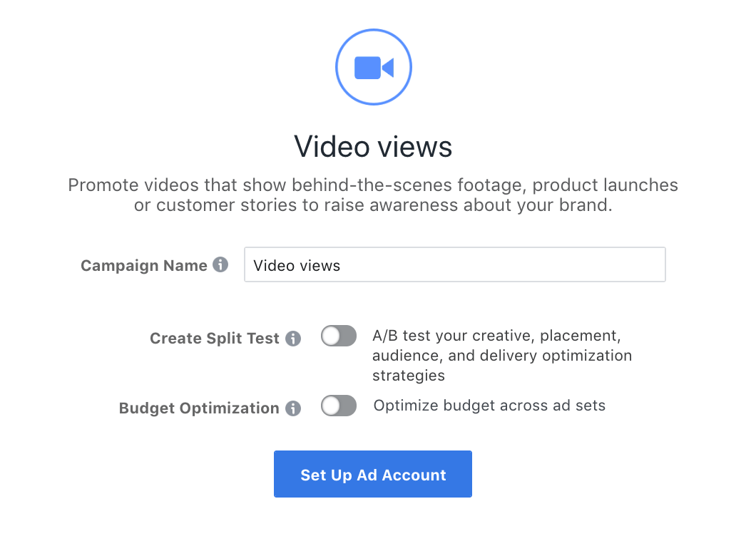756x546 pixels.
Task: Click "Video views" text inside the input
Action: pyautogui.click(x=297, y=266)
